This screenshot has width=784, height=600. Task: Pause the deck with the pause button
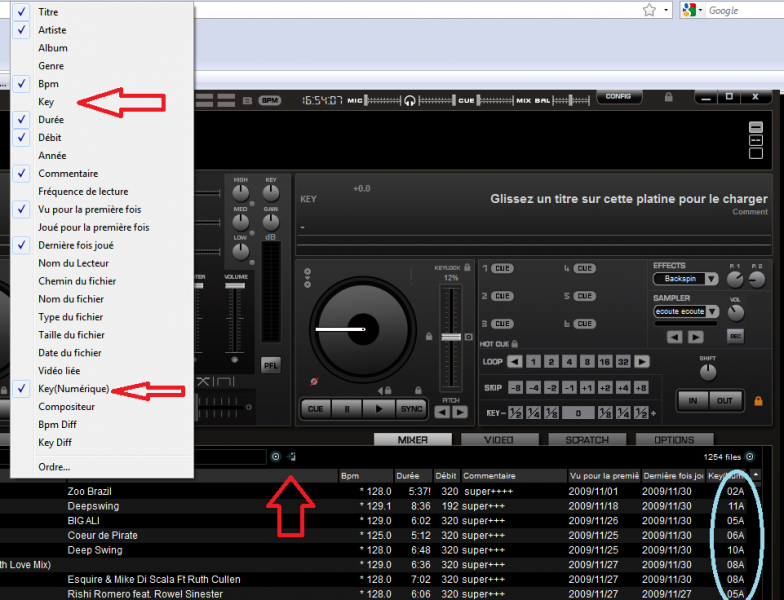tap(347, 409)
